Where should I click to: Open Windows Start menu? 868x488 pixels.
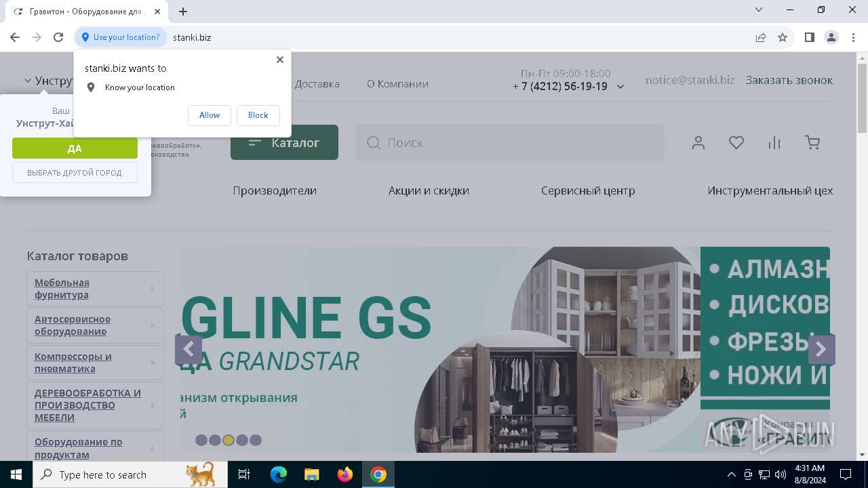point(16,474)
